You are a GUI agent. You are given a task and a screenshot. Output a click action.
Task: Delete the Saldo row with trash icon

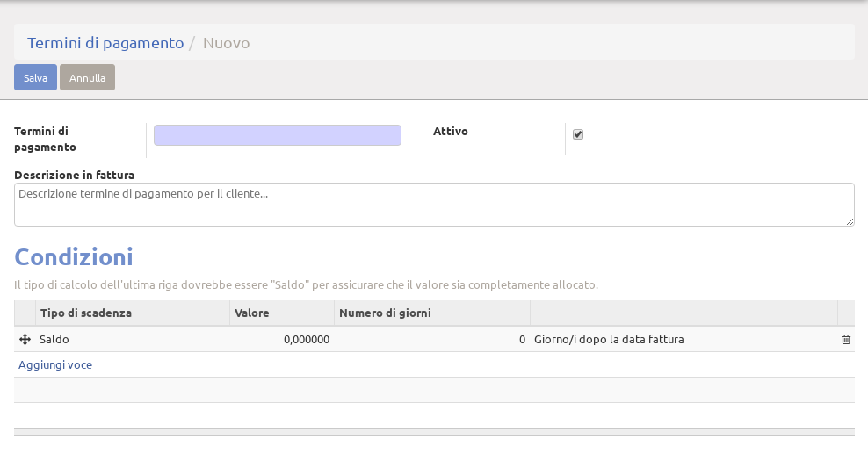coord(846,339)
